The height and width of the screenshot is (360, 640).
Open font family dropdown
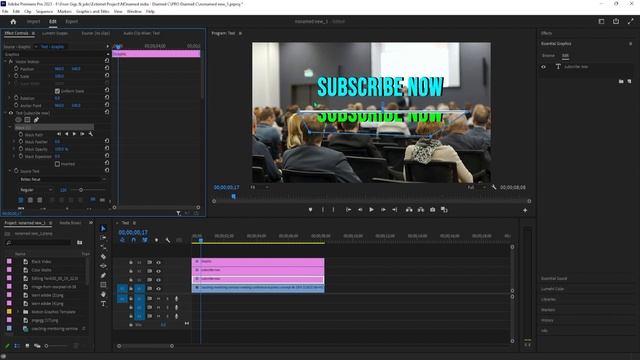[62, 179]
